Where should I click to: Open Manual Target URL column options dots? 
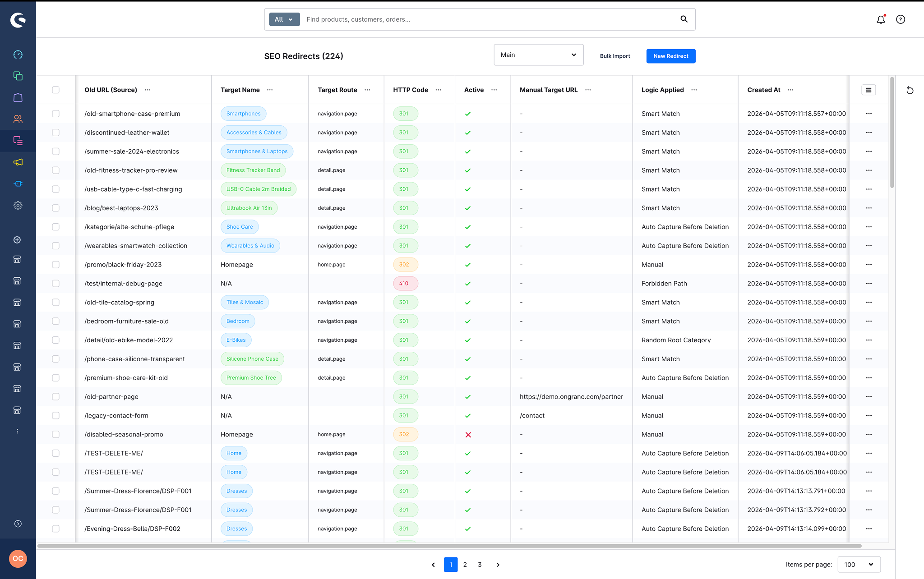tap(588, 90)
